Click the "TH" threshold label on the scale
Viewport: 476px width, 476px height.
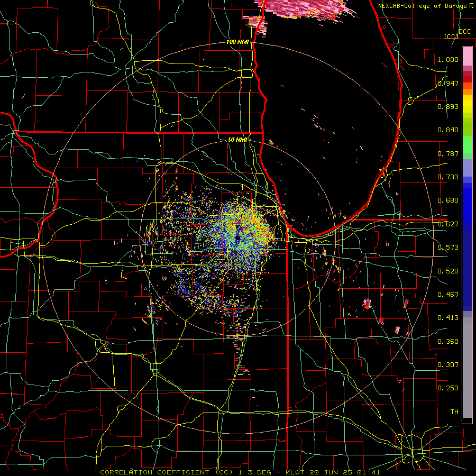point(454,412)
